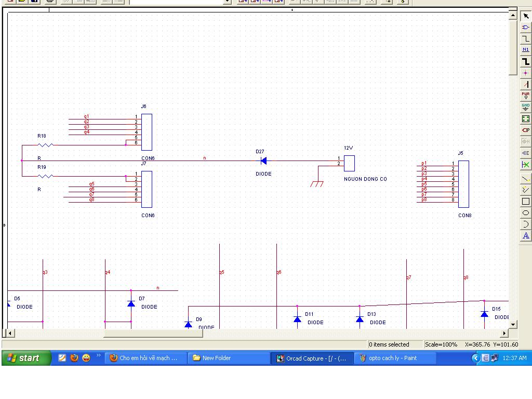Select the J6 CON6 connector body
This screenshot has width=532, height=399.
coord(147,132)
